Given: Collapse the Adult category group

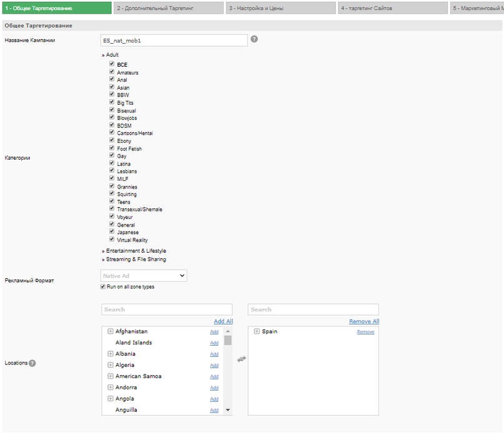Looking at the screenshot, I should tap(110, 55).
